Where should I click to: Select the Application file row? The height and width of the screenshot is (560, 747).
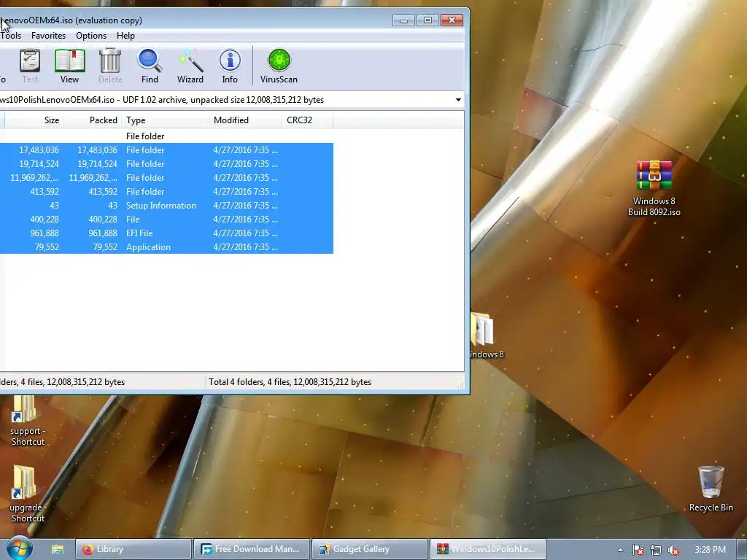point(166,246)
